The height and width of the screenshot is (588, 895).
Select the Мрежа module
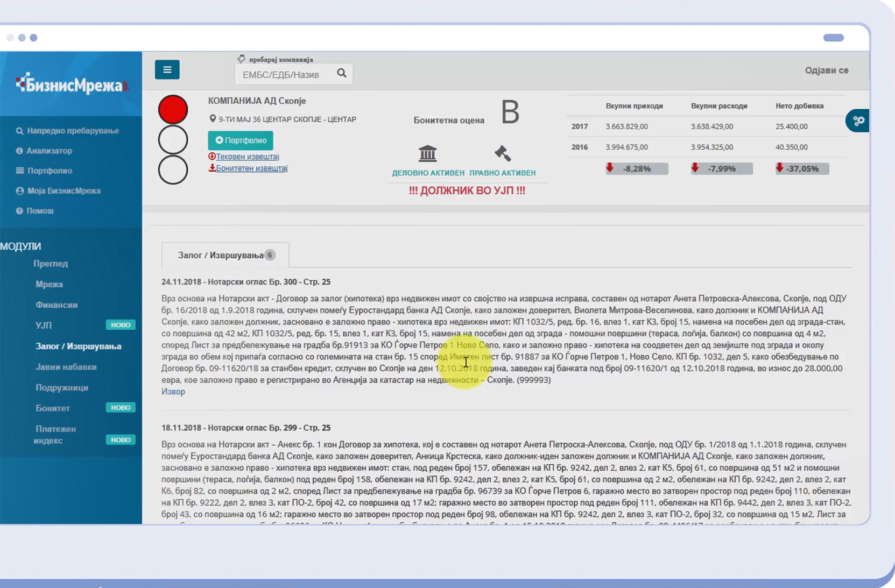[x=49, y=284]
